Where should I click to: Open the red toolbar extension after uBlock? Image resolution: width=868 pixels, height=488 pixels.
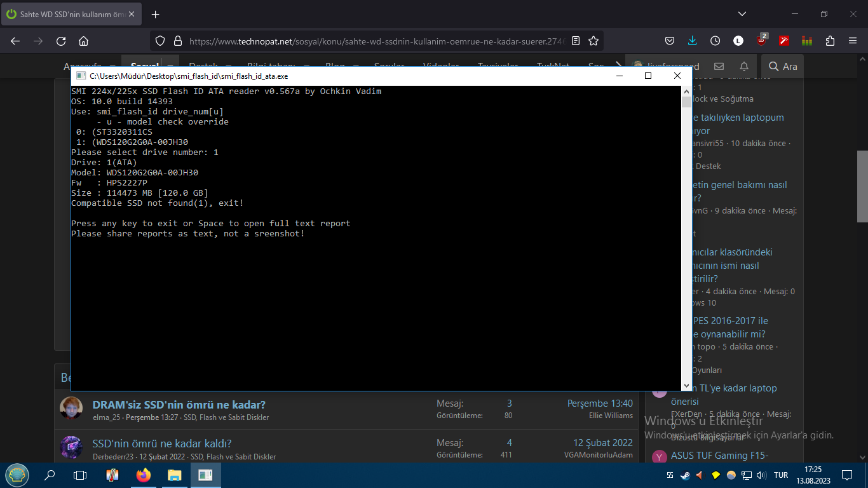[x=784, y=41]
